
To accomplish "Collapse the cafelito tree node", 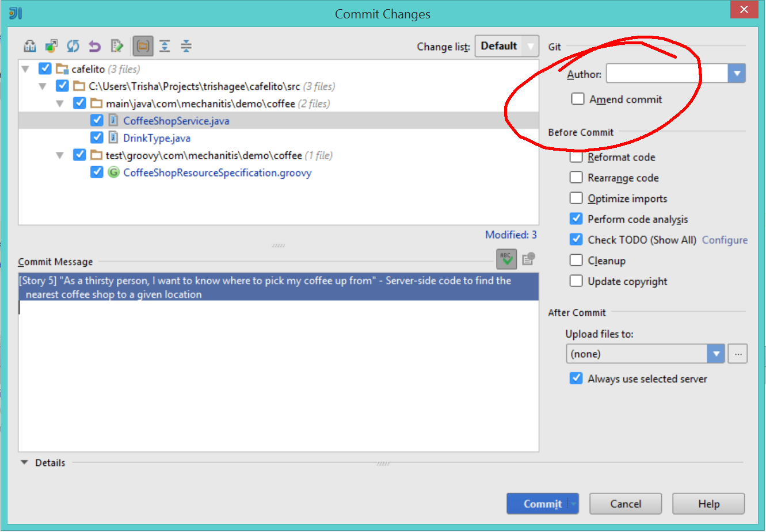I will [x=25, y=68].
